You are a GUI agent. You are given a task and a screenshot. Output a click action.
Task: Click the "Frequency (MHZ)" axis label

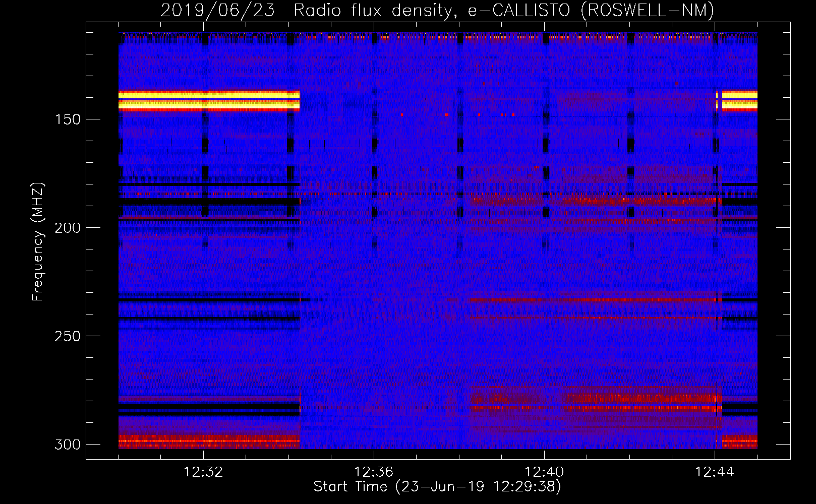click(x=38, y=241)
